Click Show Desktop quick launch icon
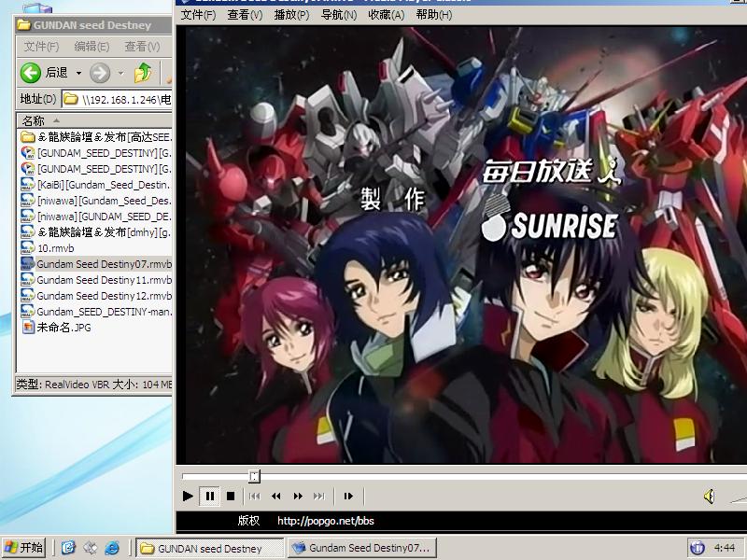The width and height of the screenshot is (747, 560). (67, 548)
